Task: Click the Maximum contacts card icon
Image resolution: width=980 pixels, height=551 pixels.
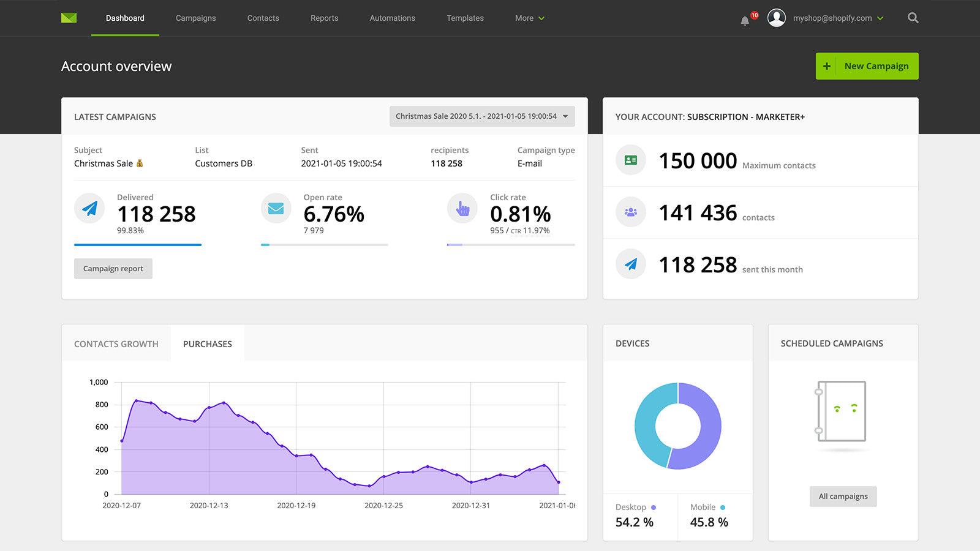Action: click(x=630, y=160)
